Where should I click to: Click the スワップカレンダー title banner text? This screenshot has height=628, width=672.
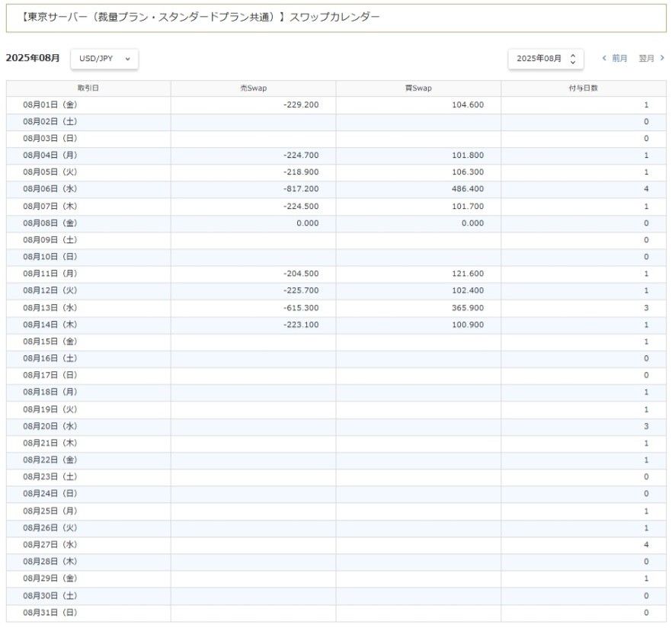(334, 17)
